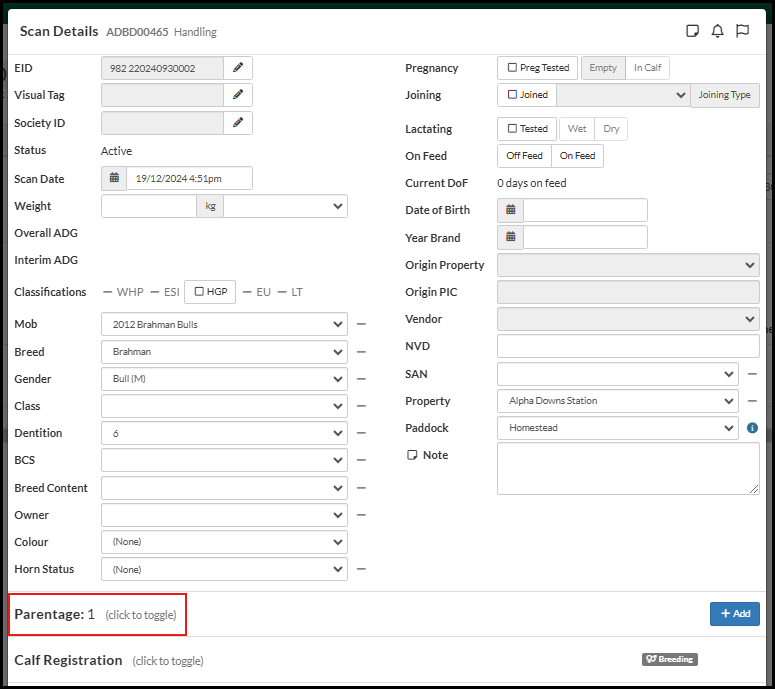This screenshot has width=775, height=689.
Task: Click the Note text area
Action: 628,469
